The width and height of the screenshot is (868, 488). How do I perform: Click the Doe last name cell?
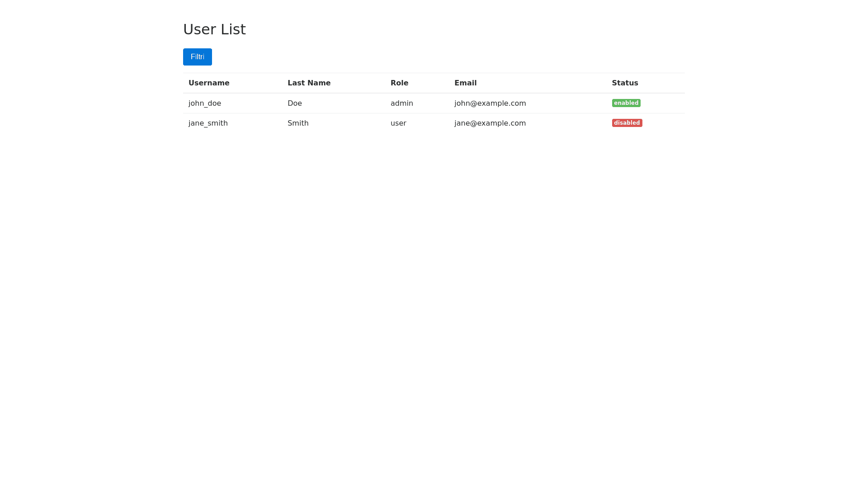tap(294, 103)
